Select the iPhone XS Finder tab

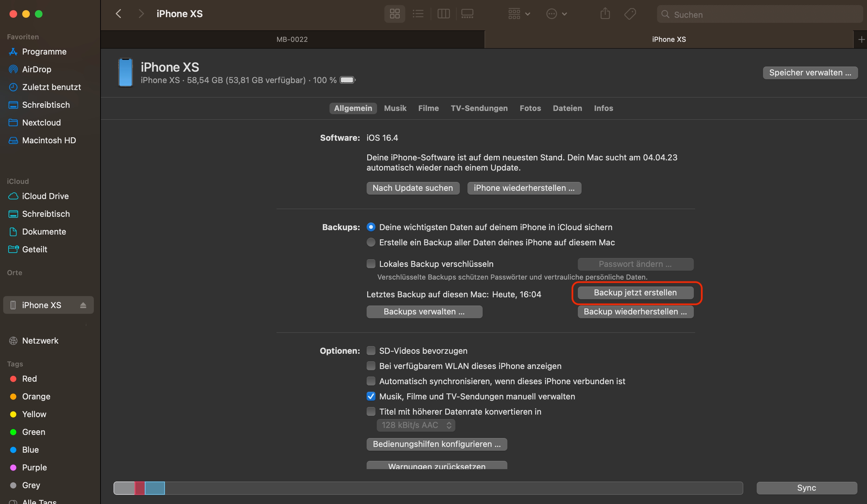point(669,40)
